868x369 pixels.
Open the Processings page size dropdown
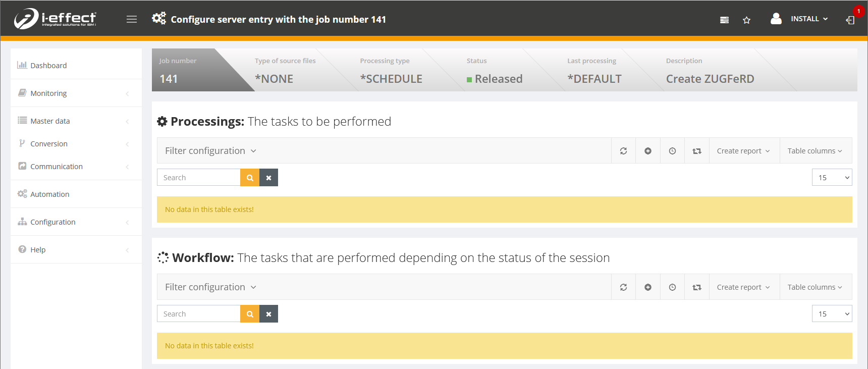point(832,178)
